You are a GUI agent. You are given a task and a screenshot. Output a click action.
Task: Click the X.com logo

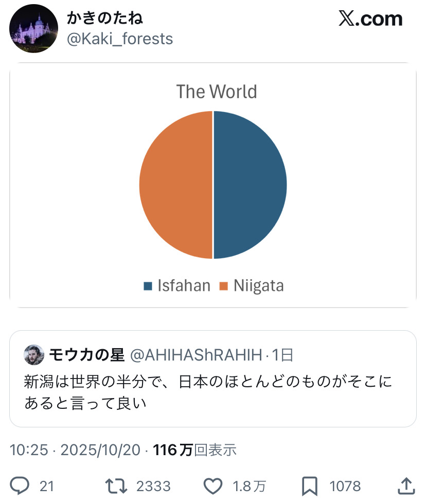click(x=370, y=19)
